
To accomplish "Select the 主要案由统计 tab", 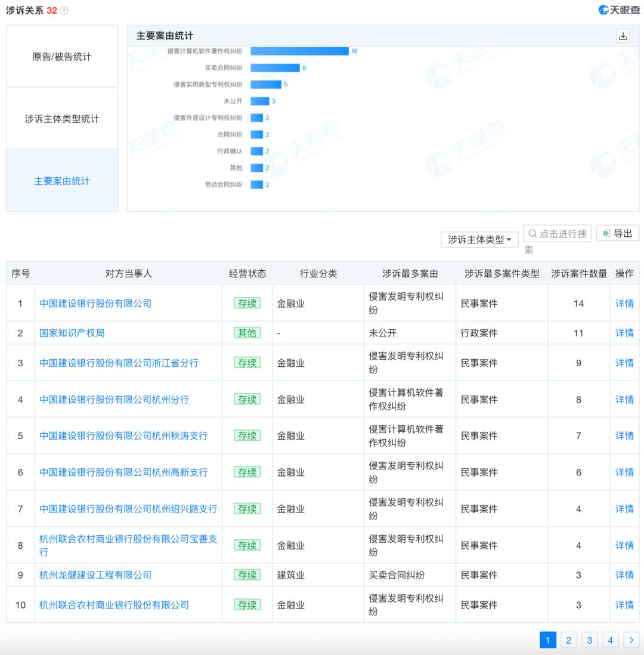I will (62, 181).
